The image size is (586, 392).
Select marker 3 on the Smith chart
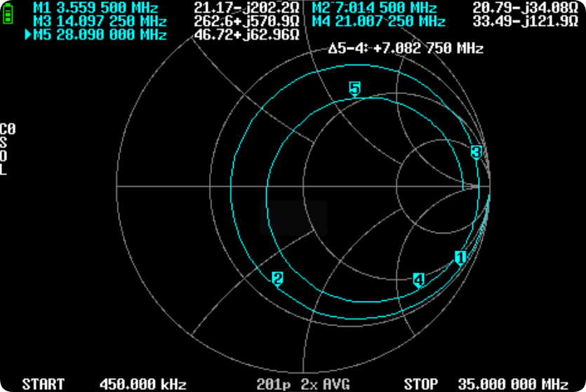[x=476, y=153]
